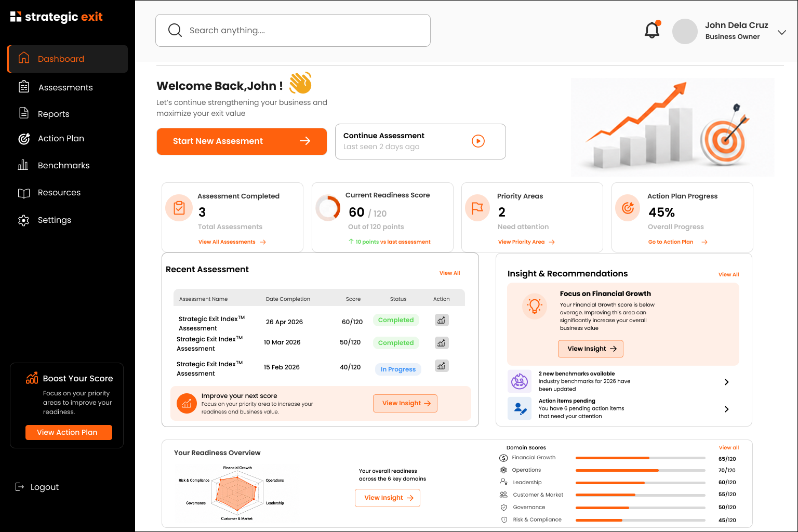Open the 2 new benchmarks available chevron

pyautogui.click(x=726, y=382)
